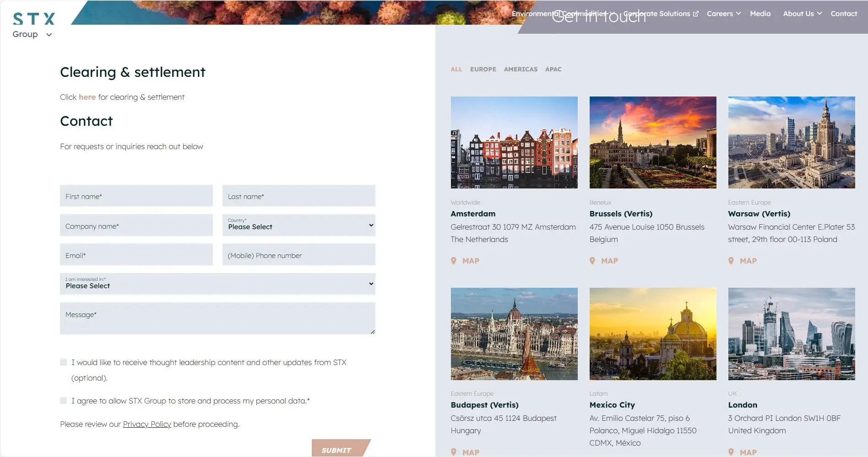Open the Budapest (Vertis) map pin
This screenshot has height=457, width=868.
465,452
